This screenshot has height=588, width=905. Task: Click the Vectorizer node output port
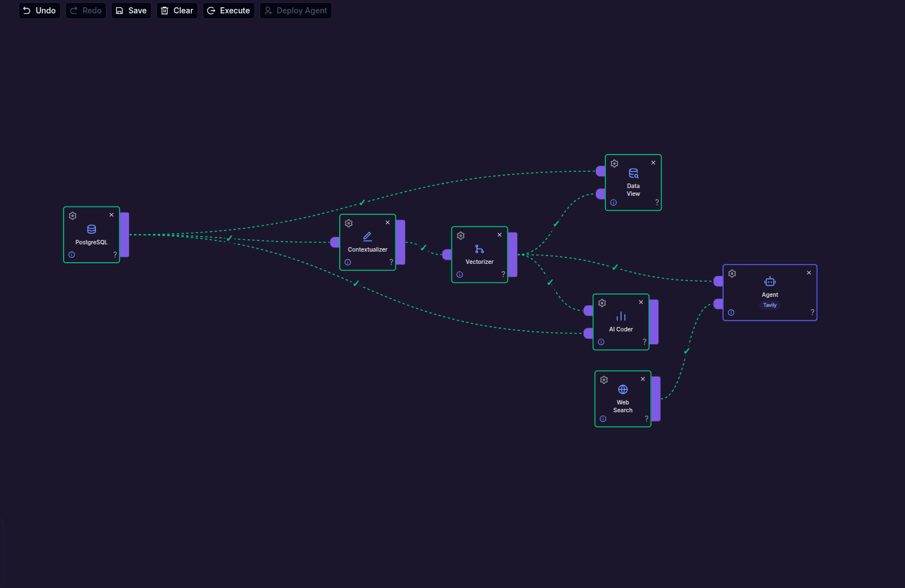pyautogui.click(x=513, y=254)
